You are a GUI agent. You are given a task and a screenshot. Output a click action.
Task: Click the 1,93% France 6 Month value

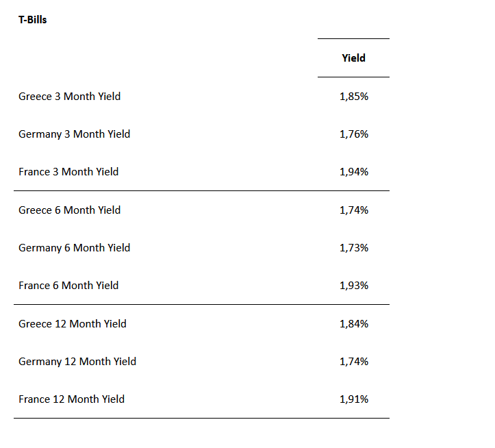point(353,286)
